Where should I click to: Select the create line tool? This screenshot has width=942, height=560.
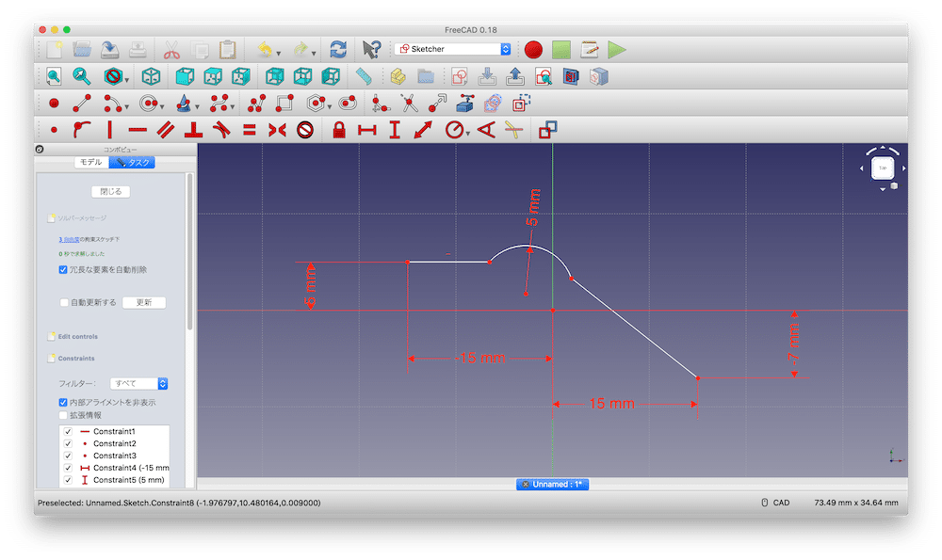82,104
